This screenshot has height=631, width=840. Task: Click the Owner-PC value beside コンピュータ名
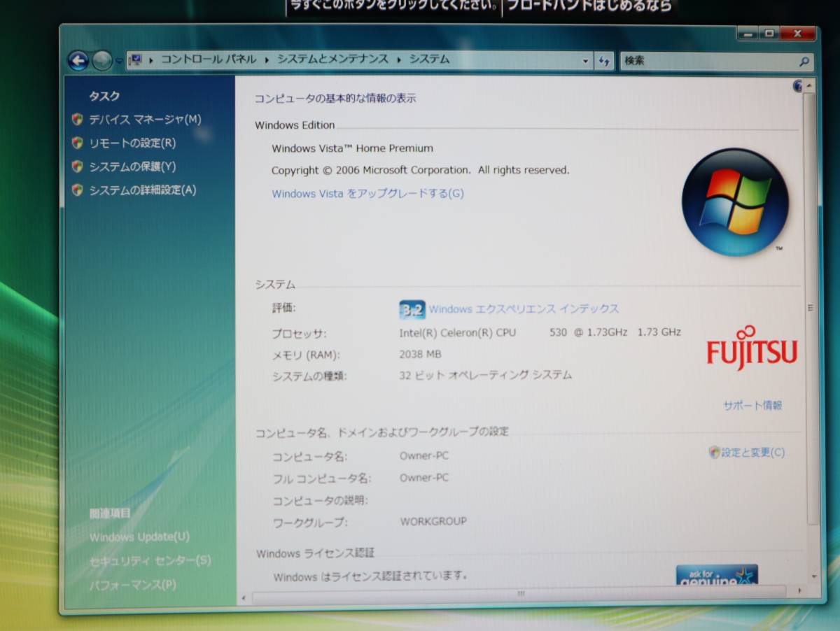(424, 456)
